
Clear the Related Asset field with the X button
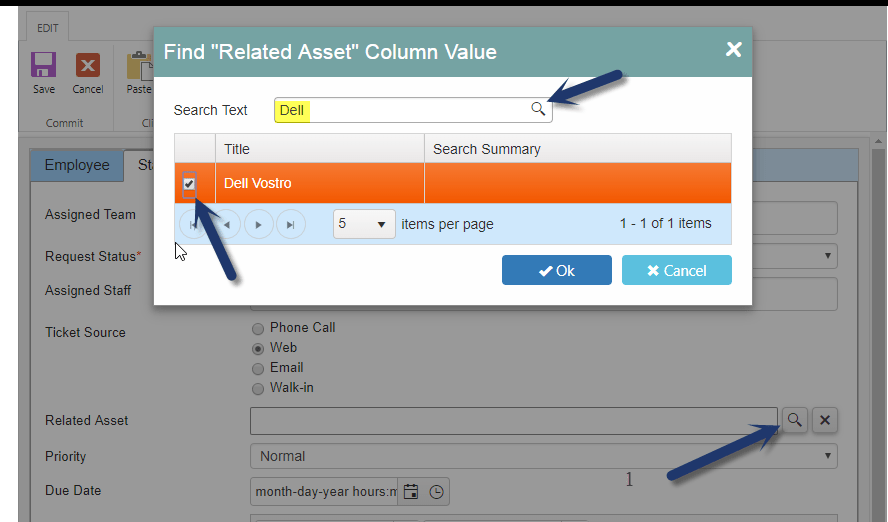(825, 420)
